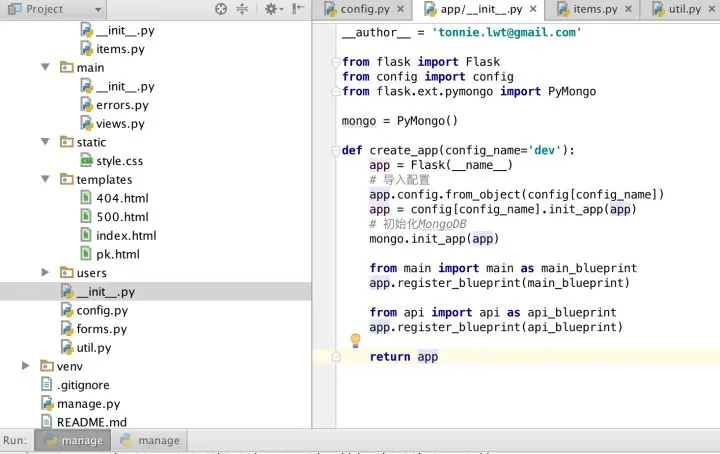Screen dimensions: 720x454
Task: Select views.py in the main folder
Action: 120,124
